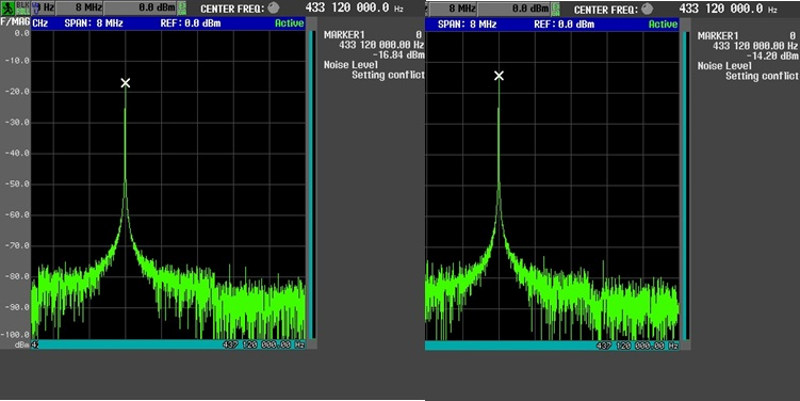Click the -100.0 y-axis label
Image resolution: width=800 pixels, height=401 pixels.
click(x=16, y=335)
